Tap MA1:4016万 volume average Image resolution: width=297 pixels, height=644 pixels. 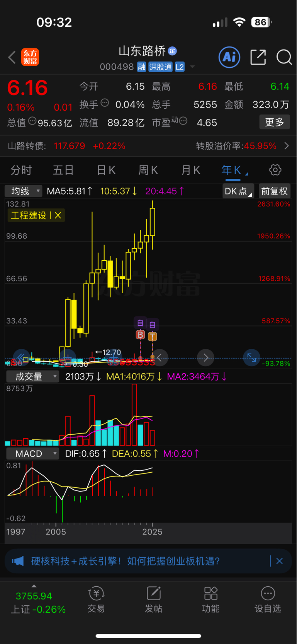(134, 376)
